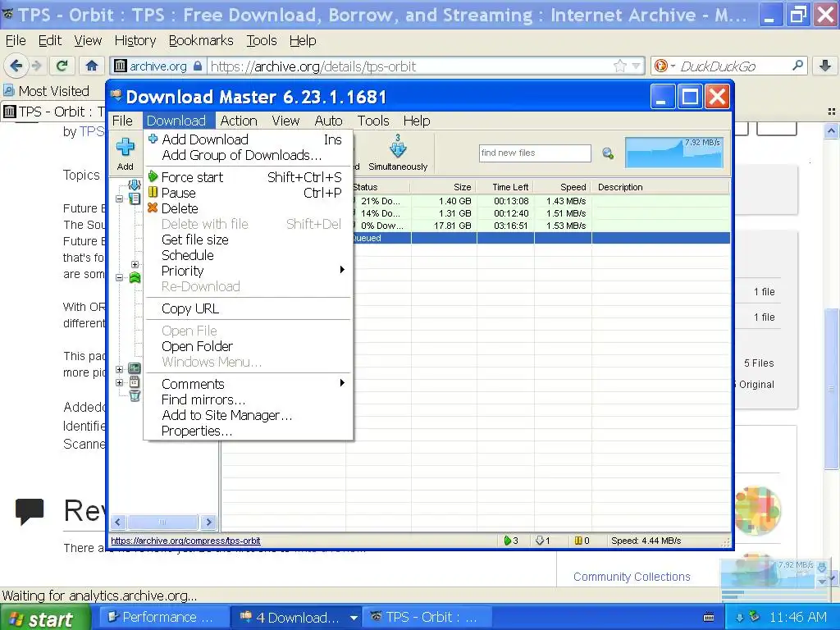Collapse the green arrows tree node

click(x=120, y=277)
